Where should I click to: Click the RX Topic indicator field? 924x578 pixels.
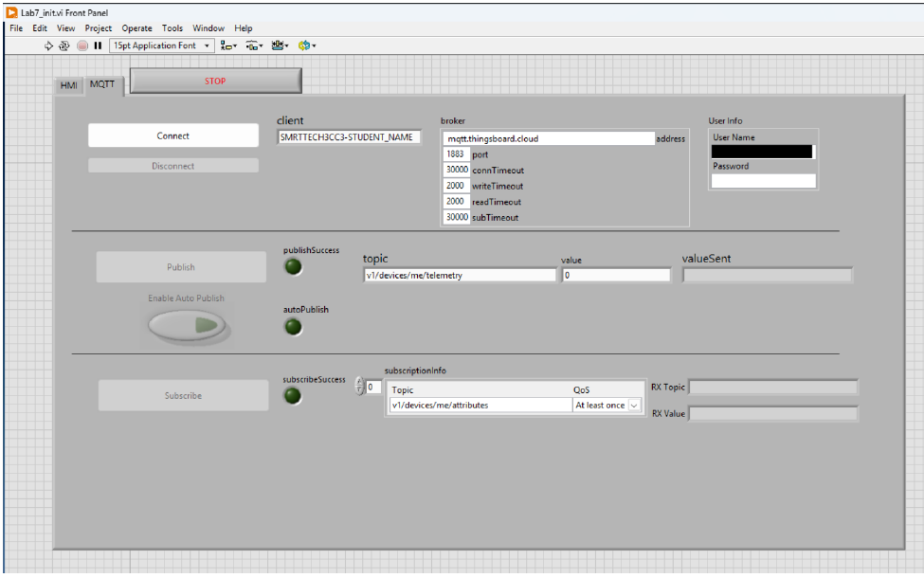[773, 388]
